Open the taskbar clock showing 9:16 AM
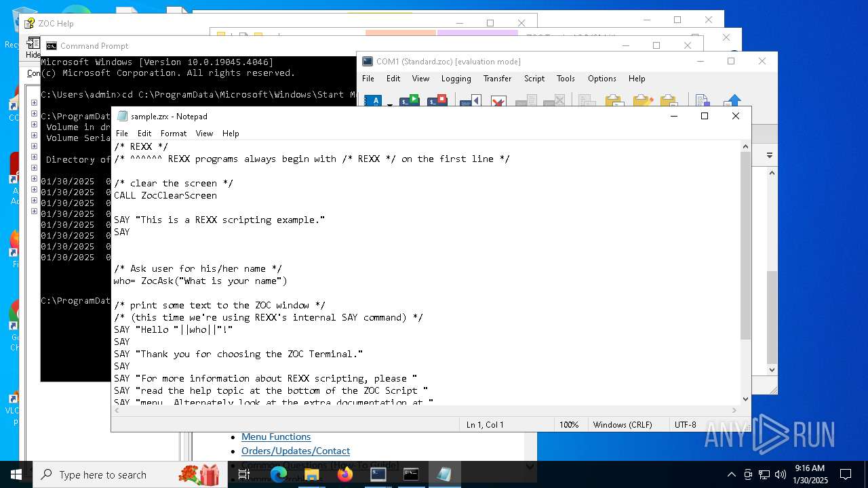Image resolution: width=868 pixels, height=488 pixels. [x=810, y=474]
